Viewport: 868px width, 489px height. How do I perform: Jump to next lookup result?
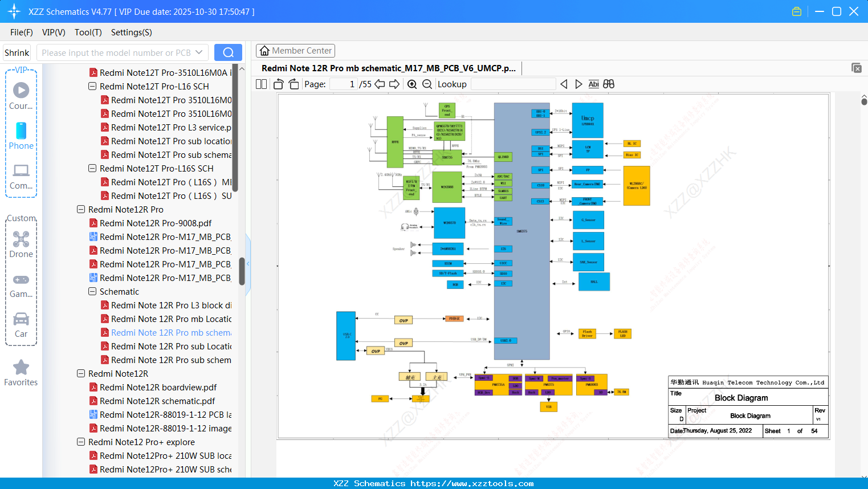tap(578, 84)
